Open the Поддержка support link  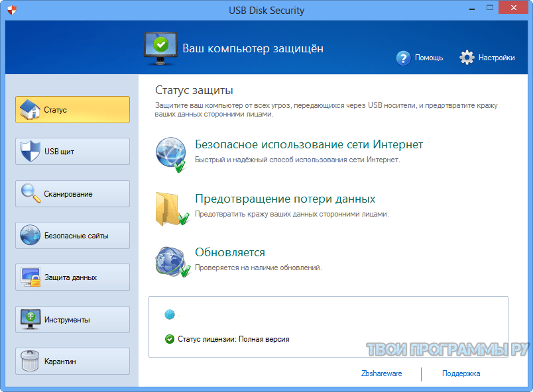[x=461, y=373]
